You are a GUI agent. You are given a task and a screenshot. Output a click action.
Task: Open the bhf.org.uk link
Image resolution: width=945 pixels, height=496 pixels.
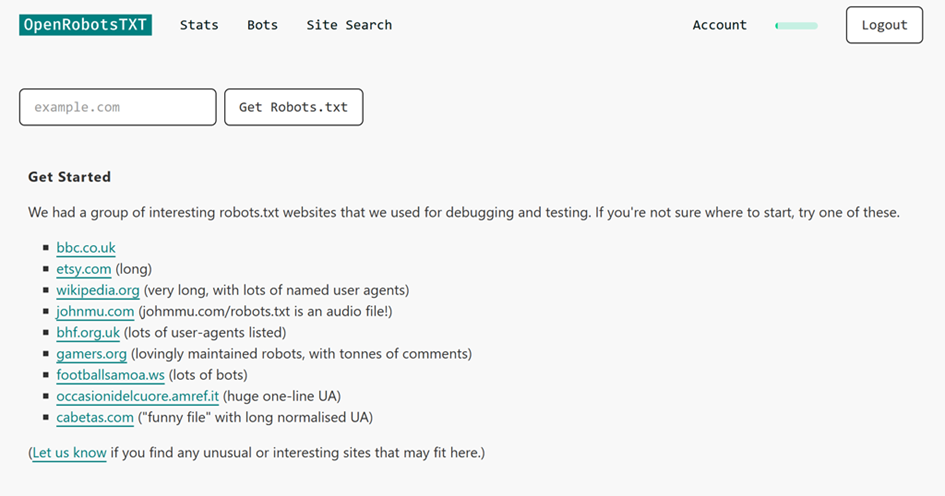pos(88,333)
